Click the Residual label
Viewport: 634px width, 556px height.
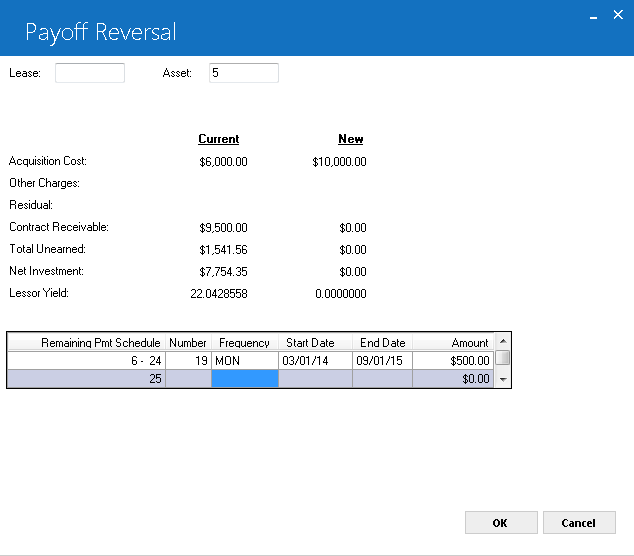tap(31, 205)
